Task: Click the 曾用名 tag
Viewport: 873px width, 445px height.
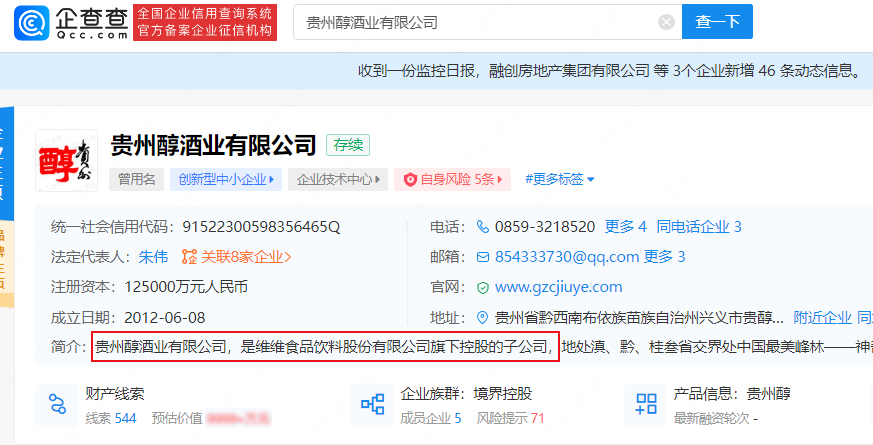Action: [x=136, y=180]
